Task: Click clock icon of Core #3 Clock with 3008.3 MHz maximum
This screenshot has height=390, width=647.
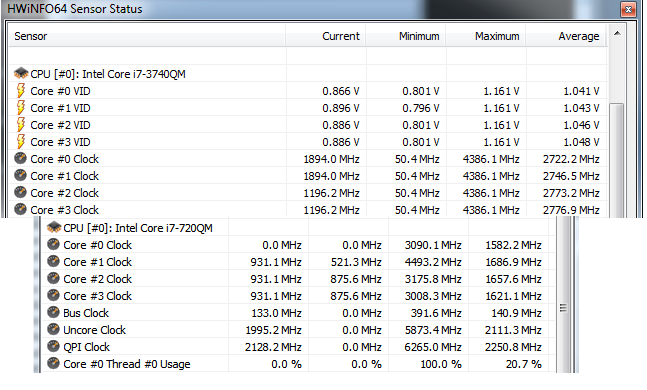Action: pos(53,295)
